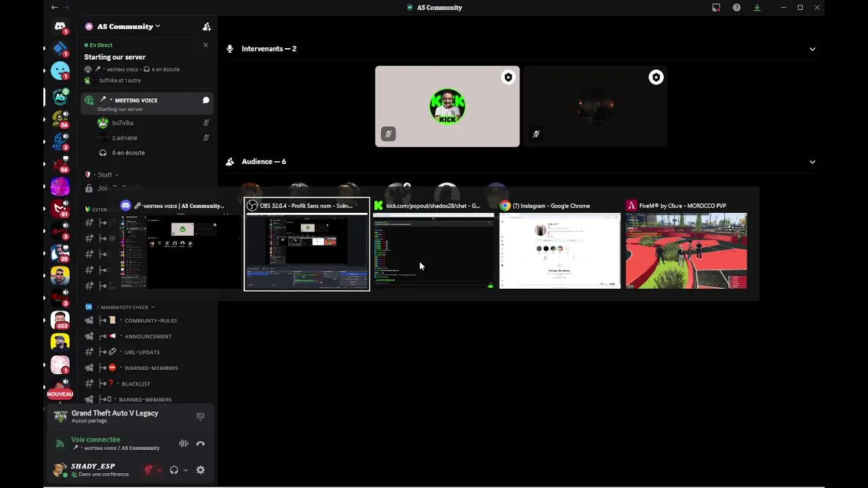Switch to the FiveM MOROCCO PVP window thumbnail
This screenshot has height=488, width=868.
[686, 244]
